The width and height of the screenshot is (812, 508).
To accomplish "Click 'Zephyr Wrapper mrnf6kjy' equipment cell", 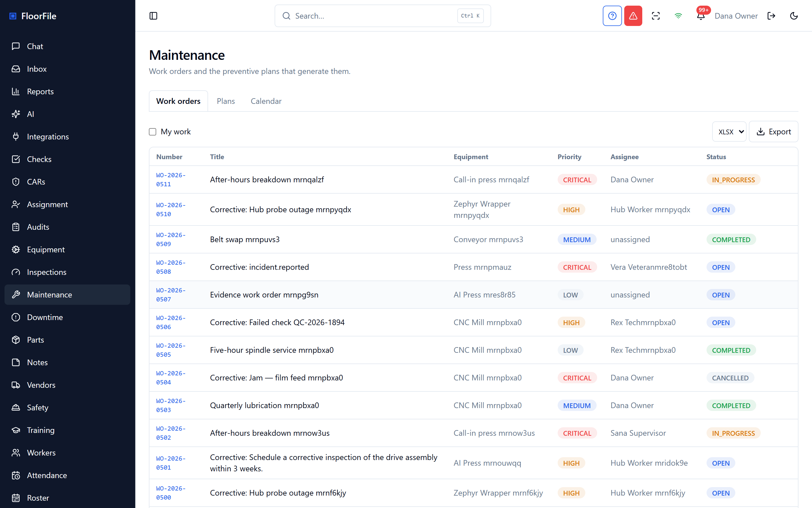I will [x=498, y=493].
